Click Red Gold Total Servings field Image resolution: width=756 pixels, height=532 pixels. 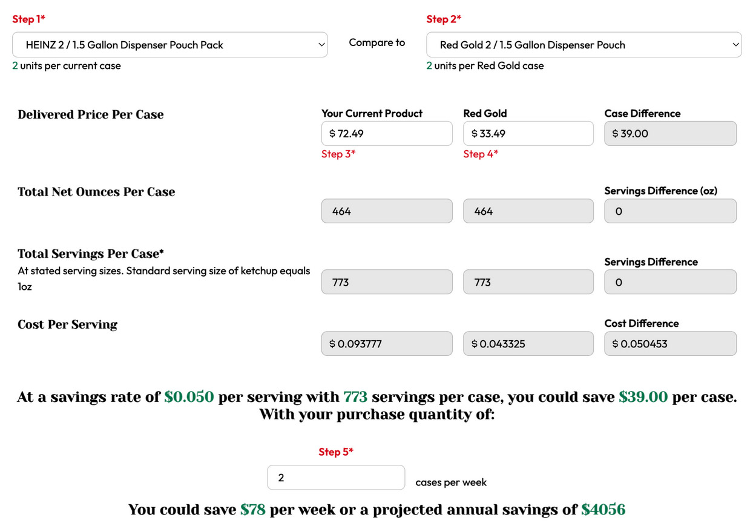pyautogui.click(x=528, y=282)
